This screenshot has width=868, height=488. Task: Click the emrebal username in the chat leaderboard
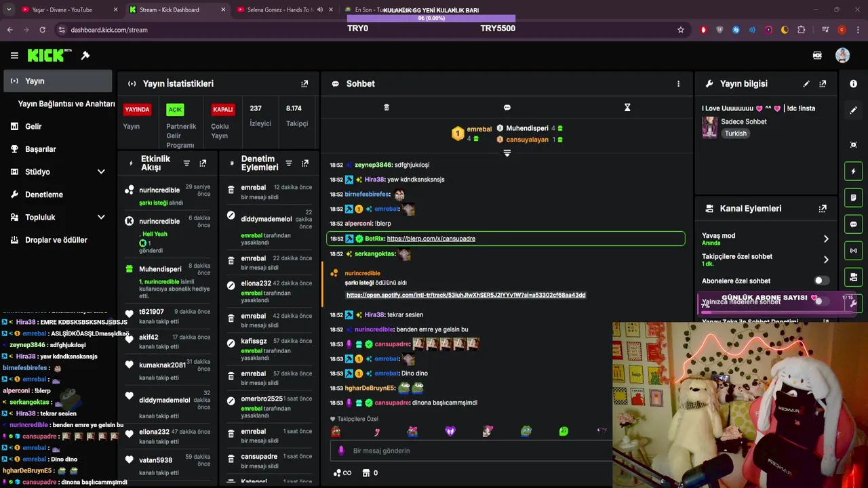coord(479,129)
